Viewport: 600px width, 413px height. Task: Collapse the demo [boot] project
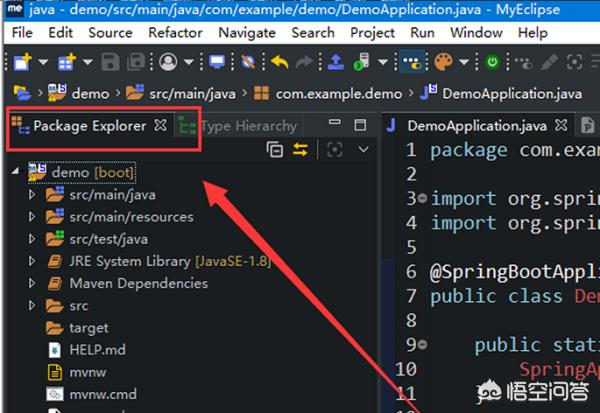click(x=15, y=172)
